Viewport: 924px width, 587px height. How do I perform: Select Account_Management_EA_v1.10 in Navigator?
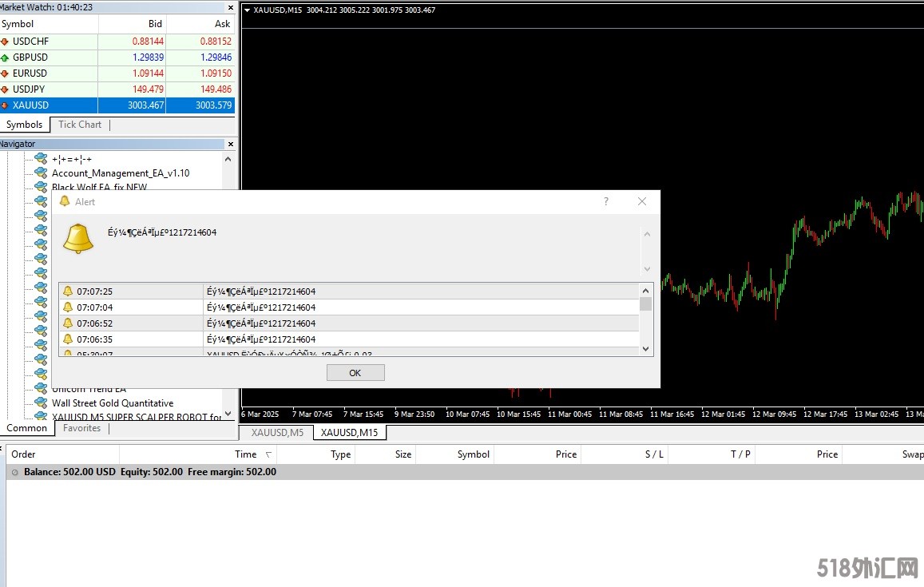[121, 173]
